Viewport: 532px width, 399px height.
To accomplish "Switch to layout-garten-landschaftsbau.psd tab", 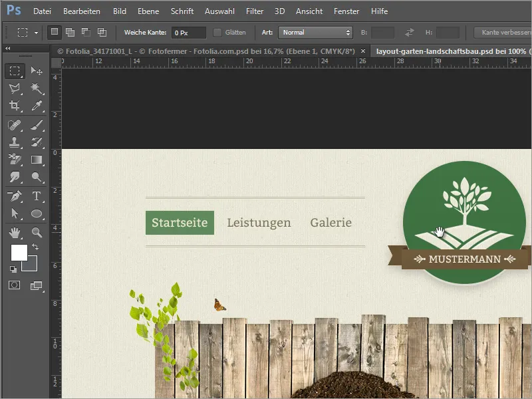I will pos(452,51).
